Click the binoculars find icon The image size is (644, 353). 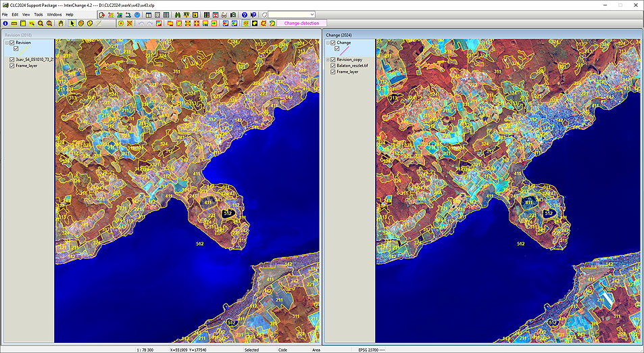(x=178, y=14)
